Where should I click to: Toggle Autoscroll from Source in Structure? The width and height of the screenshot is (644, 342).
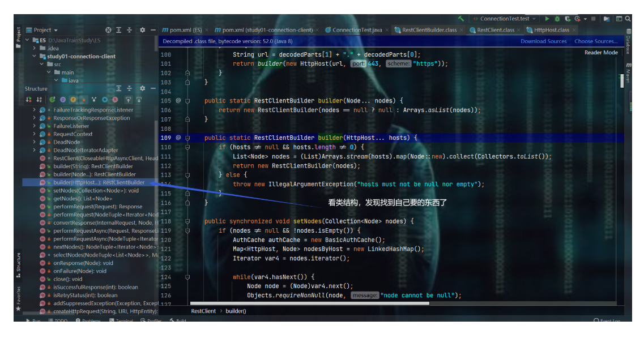[139, 100]
